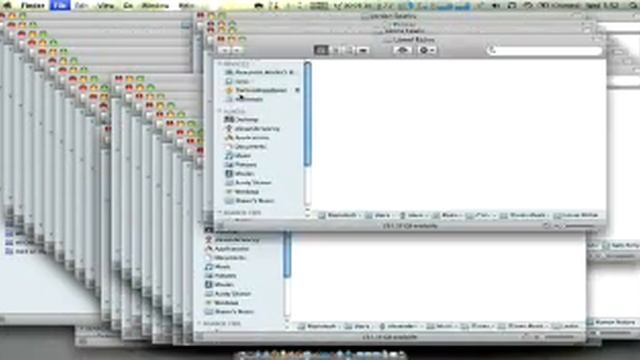Expand the SEARCH FOR section in front sidebar
Image resolution: width=640 pixels, height=360 pixels.
220,212
